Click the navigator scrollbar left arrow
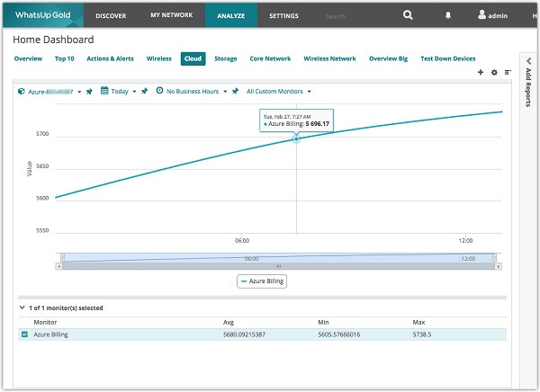 tap(58, 266)
